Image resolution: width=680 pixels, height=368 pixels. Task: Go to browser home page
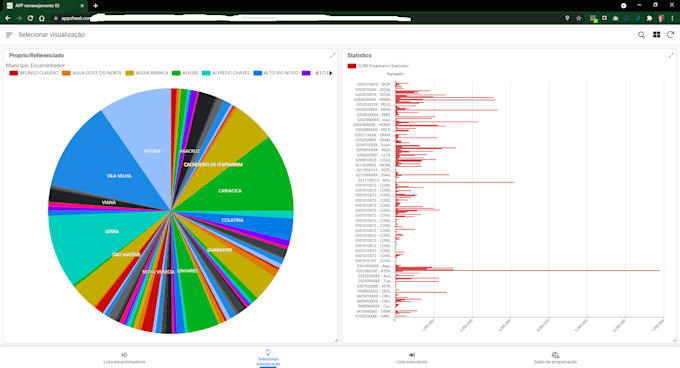coord(42,18)
